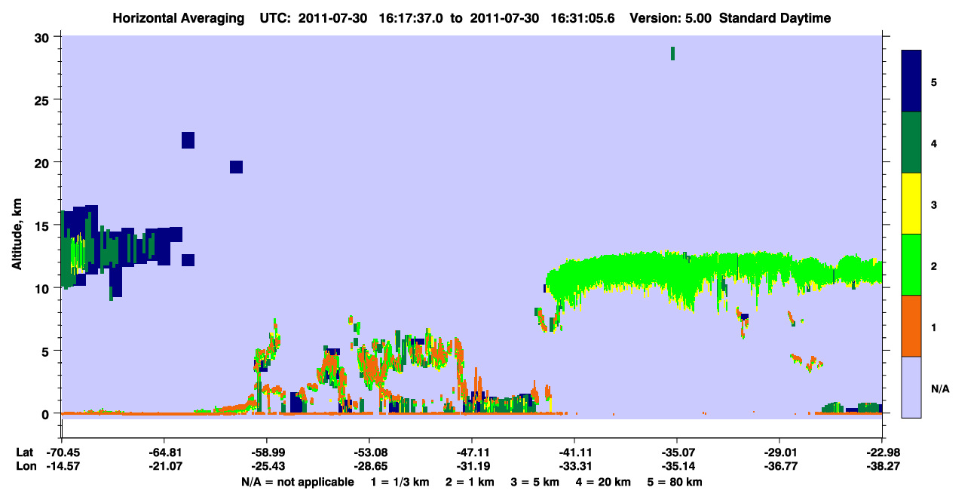The height and width of the screenshot is (503, 980).
Task: Click the '1 = 1/3 km' legend entry
Action: coord(400,482)
